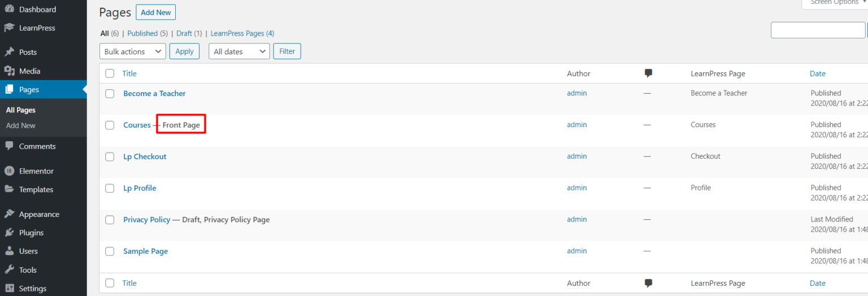Tick the checkbox for Become a Teacher
The image size is (868, 296).
pos(110,94)
